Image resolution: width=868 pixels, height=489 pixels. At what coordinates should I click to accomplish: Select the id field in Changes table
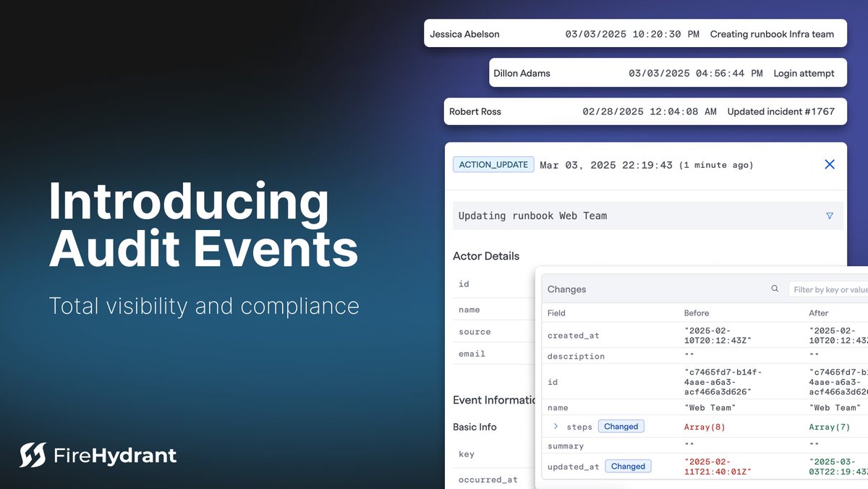pyautogui.click(x=705, y=382)
